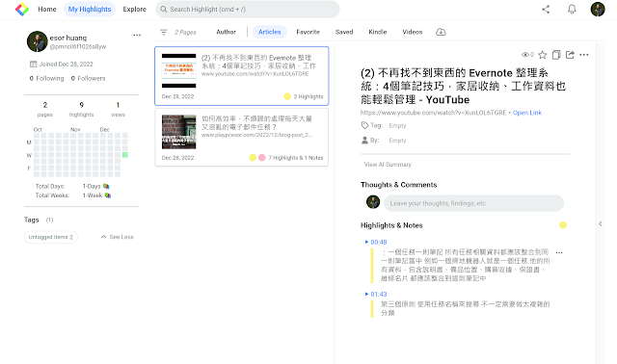Select the Articles tab
The height and width of the screenshot is (364, 617).
270,32
